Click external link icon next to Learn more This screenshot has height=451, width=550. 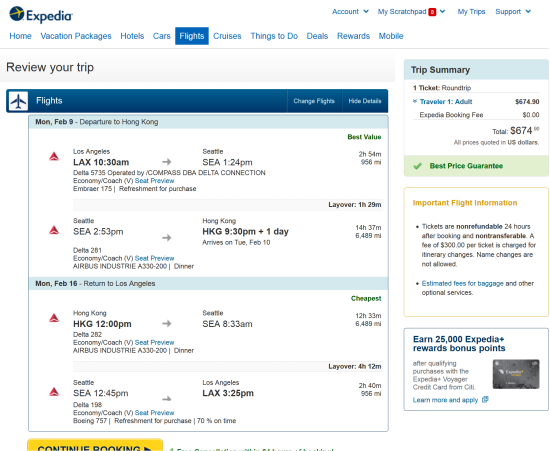pyautogui.click(x=485, y=399)
